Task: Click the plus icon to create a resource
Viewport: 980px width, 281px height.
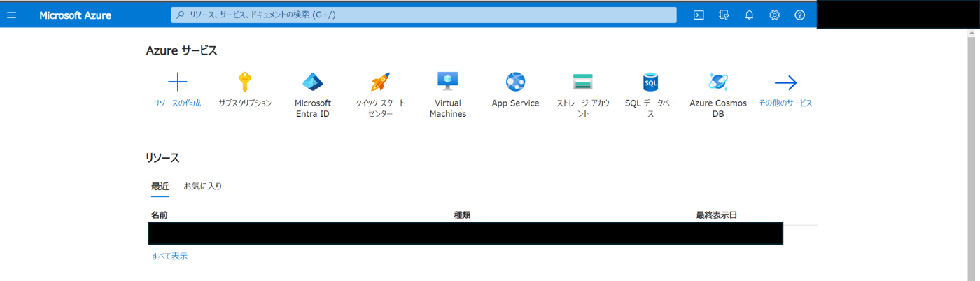Action: pyautogui.click(x=178, y=82)
